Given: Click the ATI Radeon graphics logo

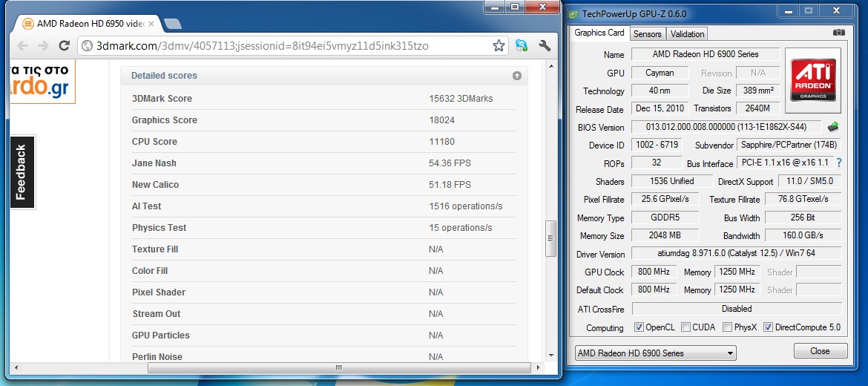Looking at the screenshot, I should 813,79.
